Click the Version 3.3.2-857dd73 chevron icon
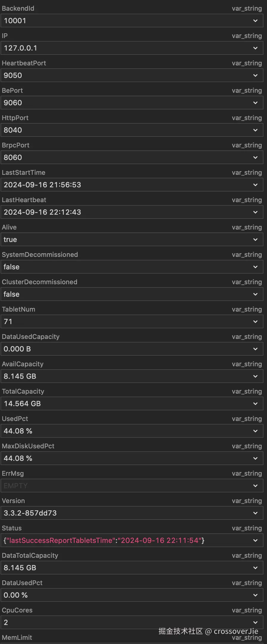The width and height of the screenshot is (267, 644). [255, 513]
